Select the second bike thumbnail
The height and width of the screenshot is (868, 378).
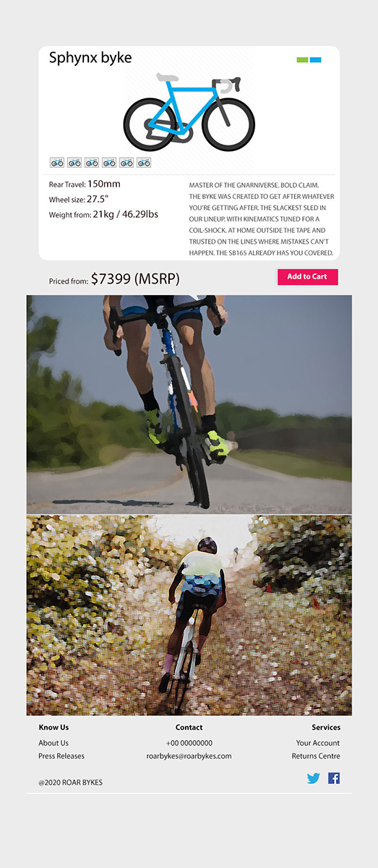click(x=74, y=163)
